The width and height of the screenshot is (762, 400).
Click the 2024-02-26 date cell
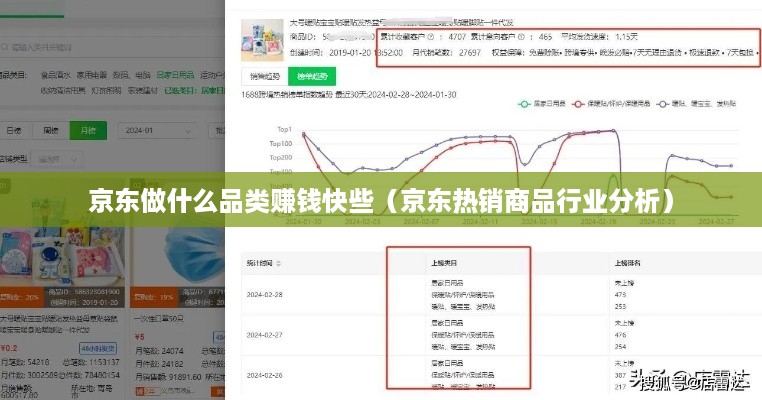264,375
